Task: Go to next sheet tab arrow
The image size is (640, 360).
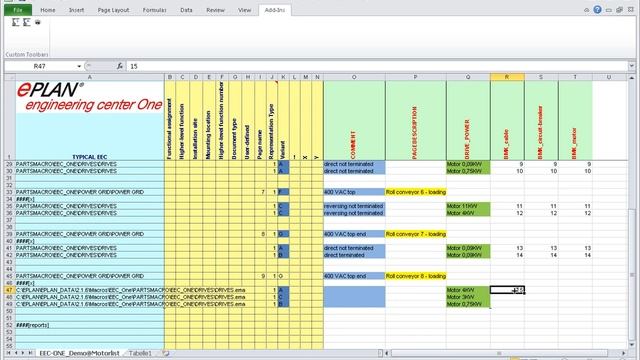Action: pyautogui.click(x=23, y=353)
